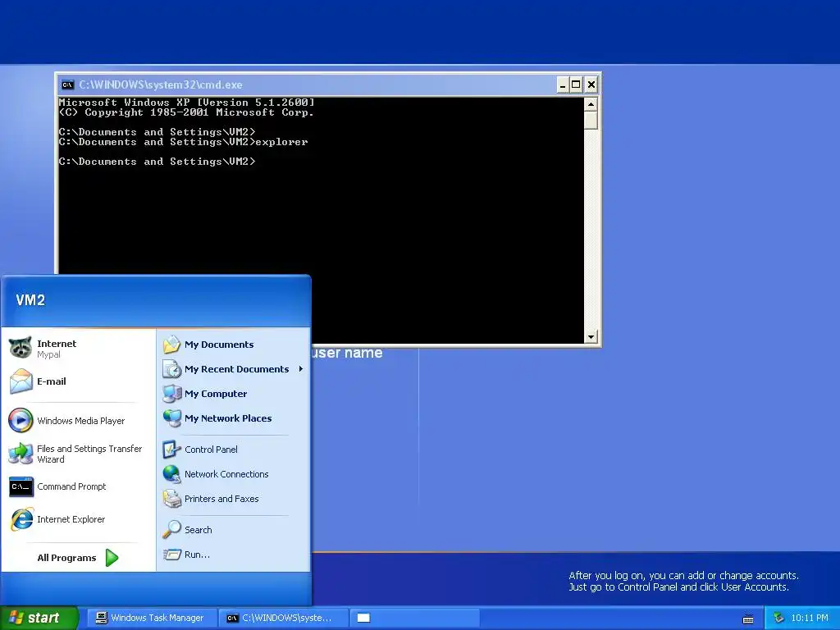Launch Windows Media Player icon

coord(21,421)
